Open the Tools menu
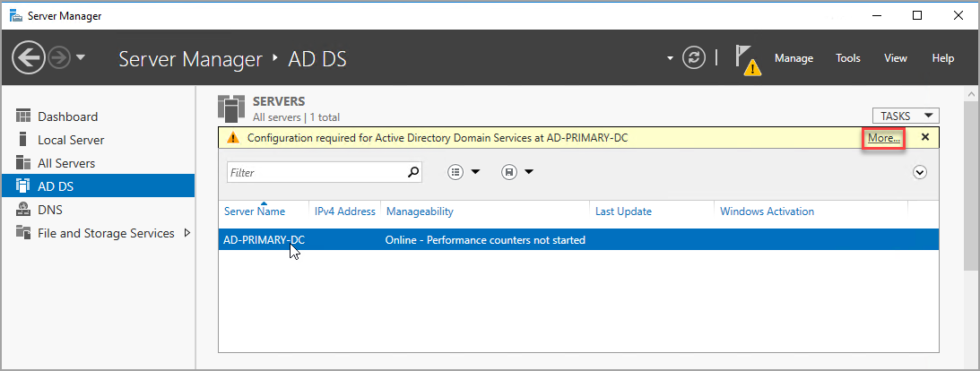Viewport: 980px width, 371px height. point(847,58)
